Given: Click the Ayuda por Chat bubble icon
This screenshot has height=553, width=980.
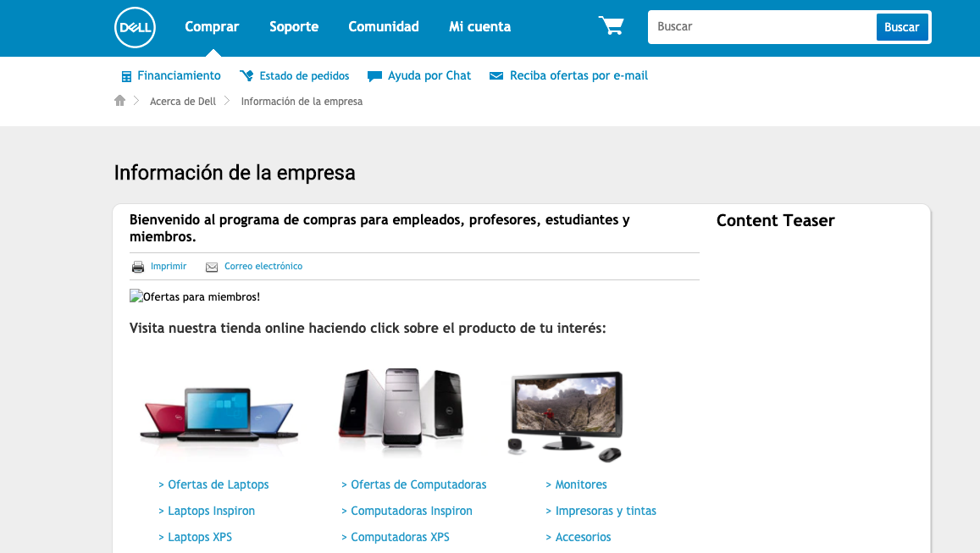Looking at the screenshot, I should click(x=374, y=76).
